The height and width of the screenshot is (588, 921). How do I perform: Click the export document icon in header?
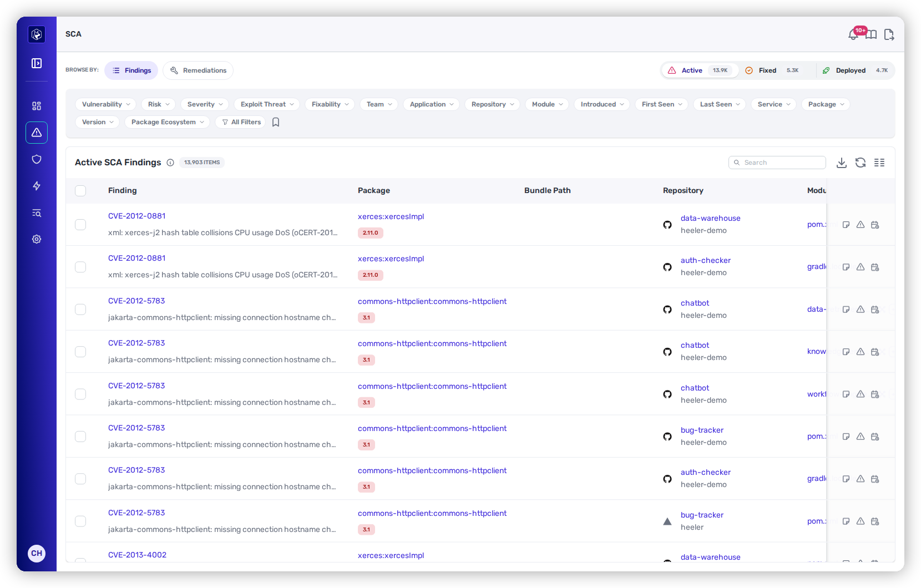click(889, 35)
